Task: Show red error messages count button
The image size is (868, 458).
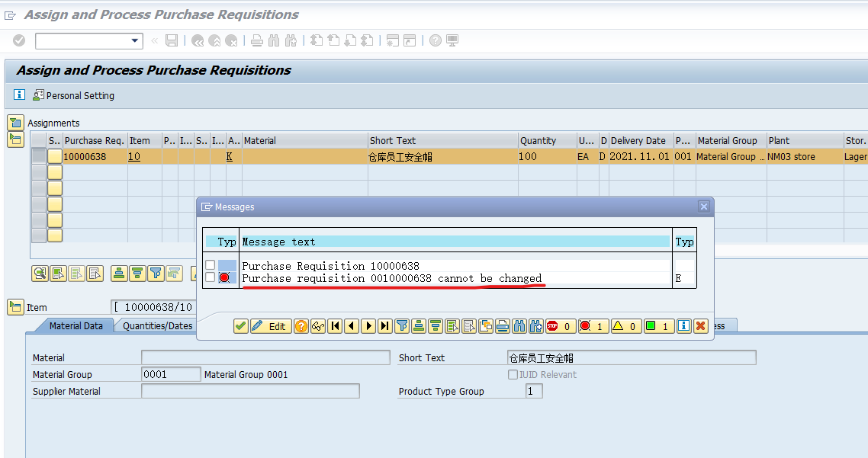Action: [593, 326]
